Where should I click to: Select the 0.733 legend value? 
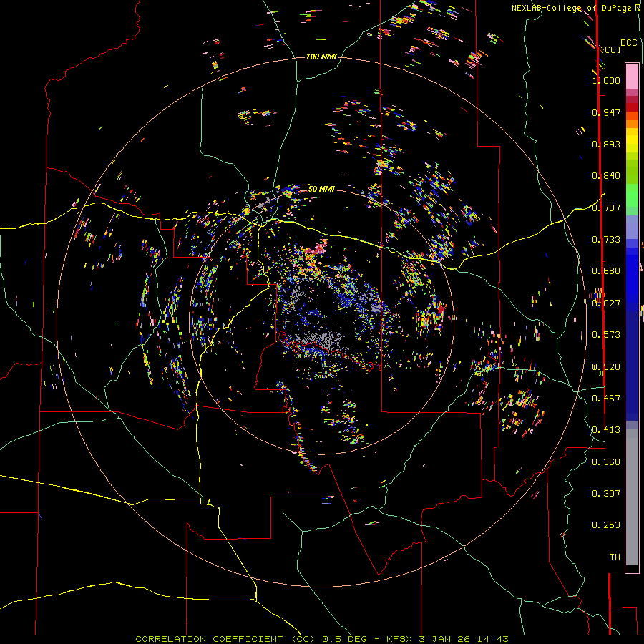[606, 240]
